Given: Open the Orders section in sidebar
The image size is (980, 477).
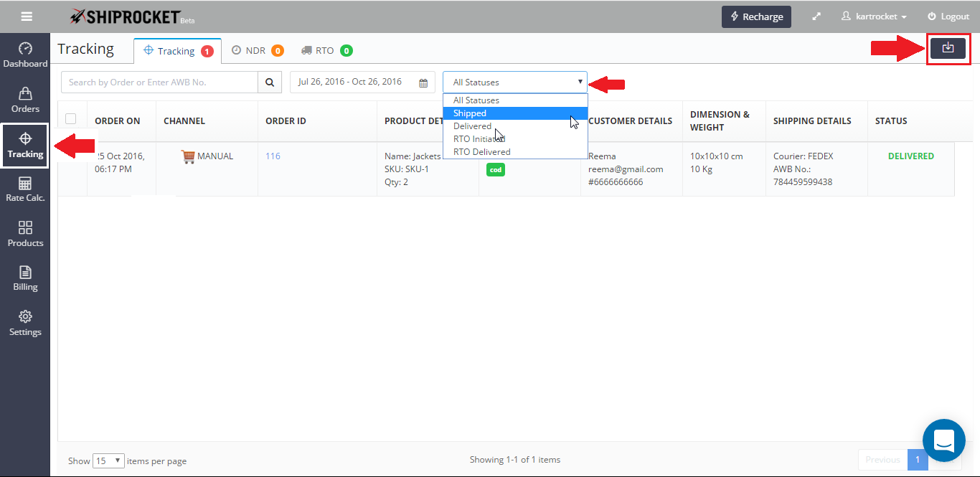Looking at the screenshot, I should pos(25,100).
